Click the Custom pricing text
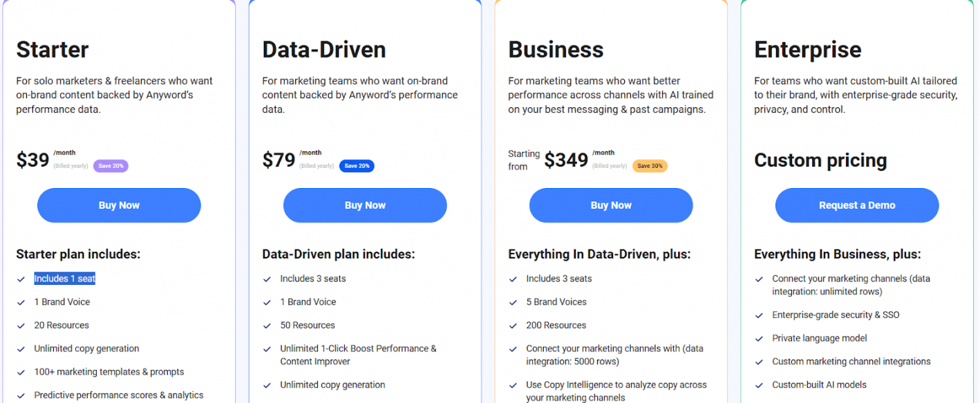 click(820, 160)
